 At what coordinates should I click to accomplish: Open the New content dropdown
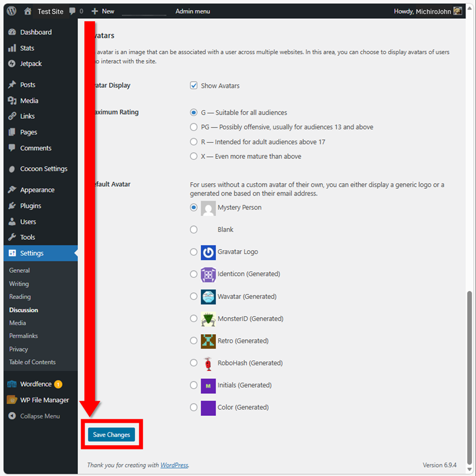click(x=103, y=11)
